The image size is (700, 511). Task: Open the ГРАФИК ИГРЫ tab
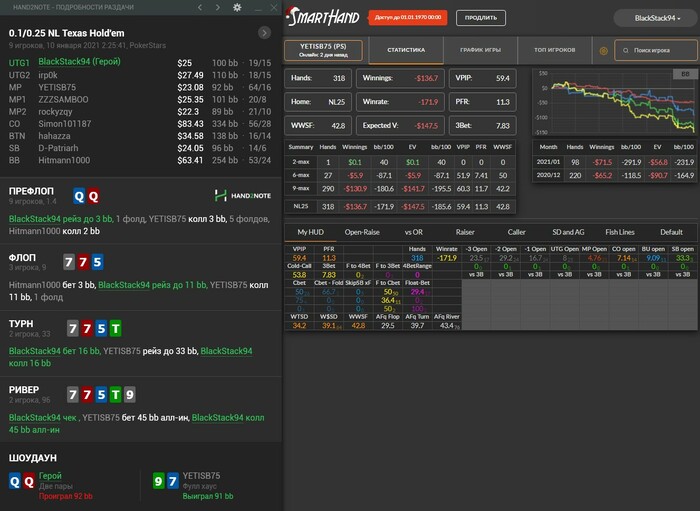(x=480, y=50)
